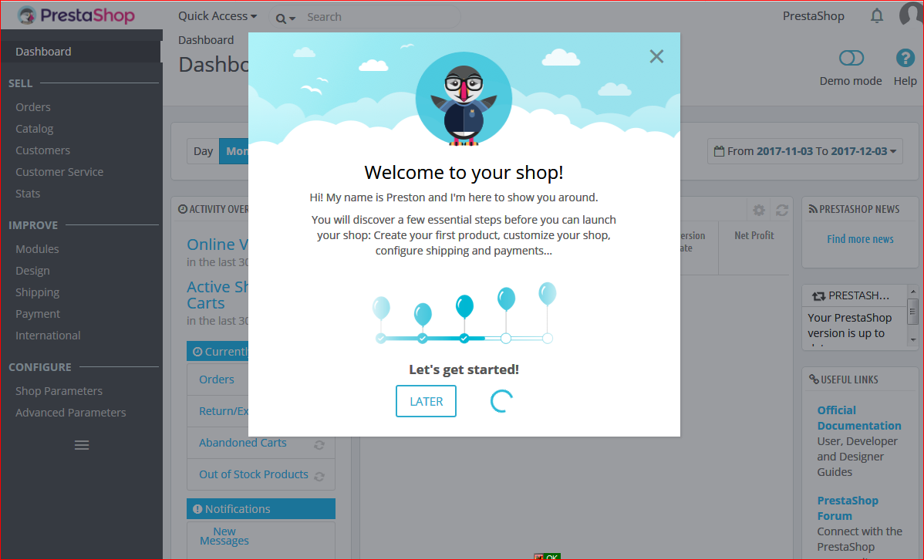This screenshot has height=560, width=924.
Task: Click the Dashboard breadcrumb text
Action: click(206, 40)
